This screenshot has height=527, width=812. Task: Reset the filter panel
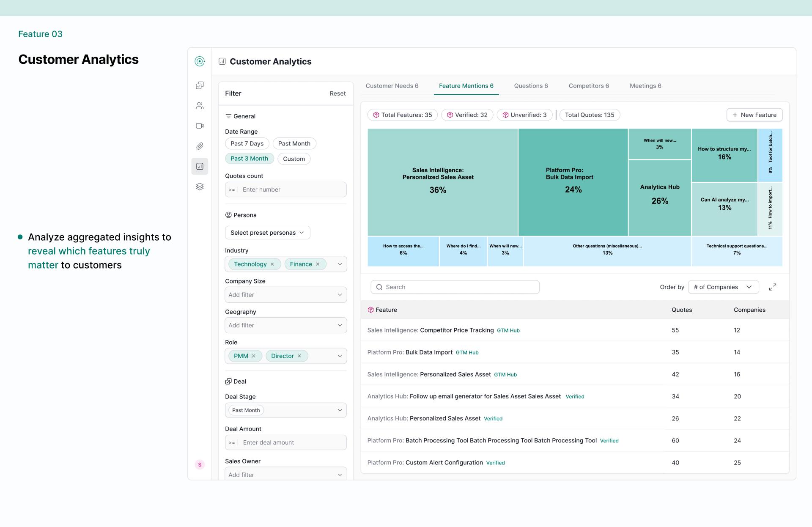[337, 93]
